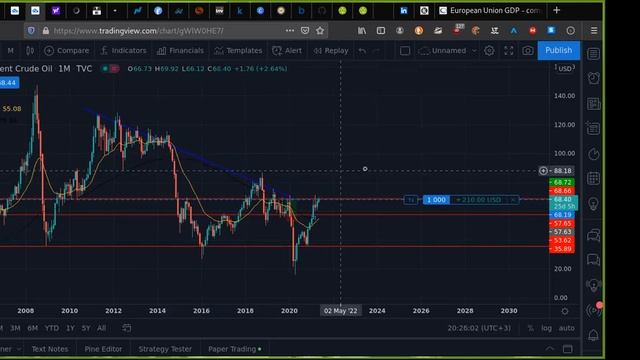Open the Paper Trading tab
Image resolution: width=640 pixels, height=360 pixels.
[x=235, y=349]
